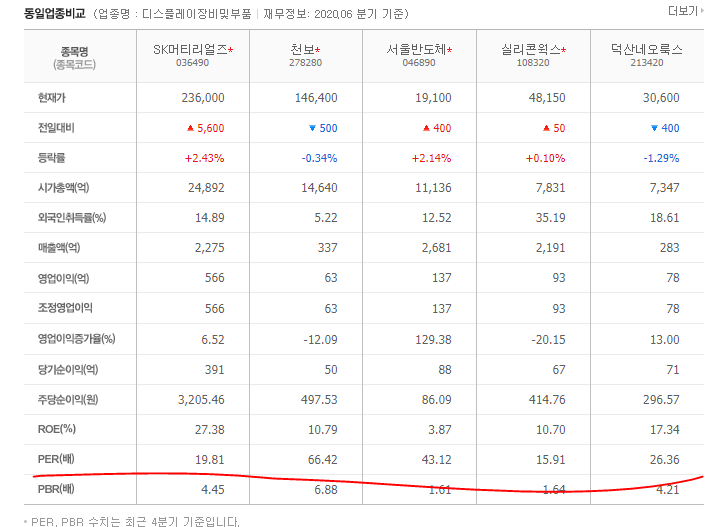
Task: Click the +0.10% change rate
Action: (x=546, y=158)
